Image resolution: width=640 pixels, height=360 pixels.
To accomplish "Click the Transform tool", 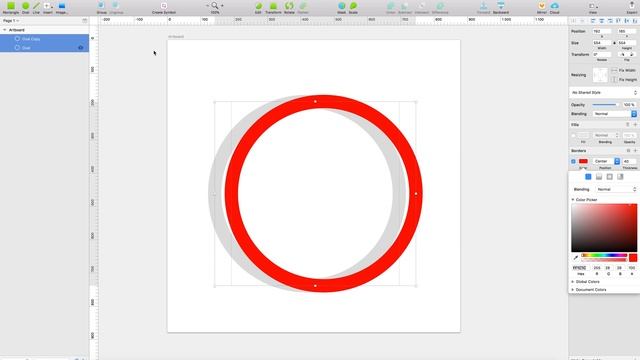I will [x=273, y=6].
